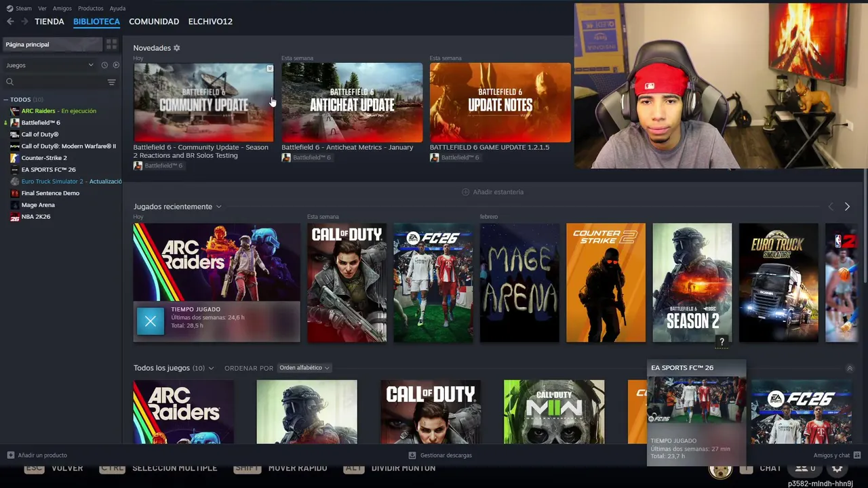
Task: Open the Juegos filter dropdown
Action: tap(50, 65)
